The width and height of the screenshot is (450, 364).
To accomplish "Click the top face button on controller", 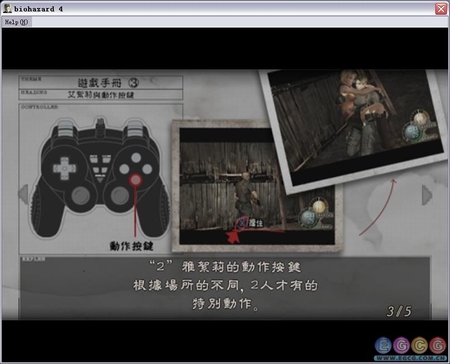I will pyautogui.click(x=136, y=157).
